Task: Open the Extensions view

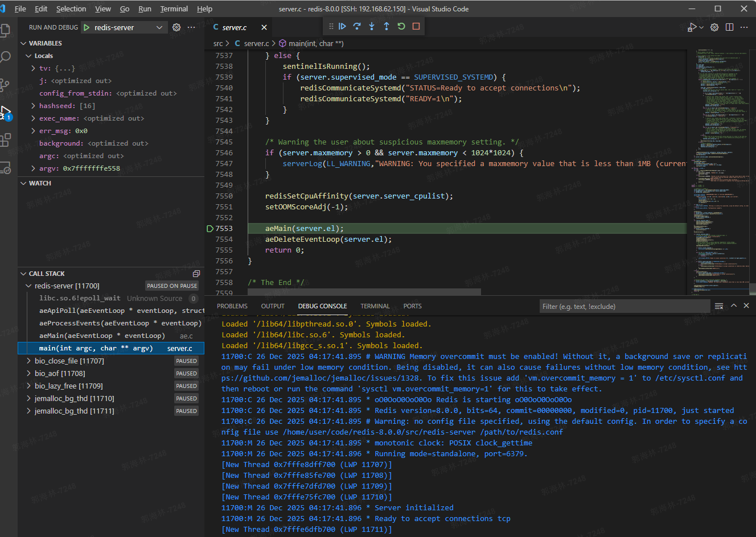Action: coord(6,139)
